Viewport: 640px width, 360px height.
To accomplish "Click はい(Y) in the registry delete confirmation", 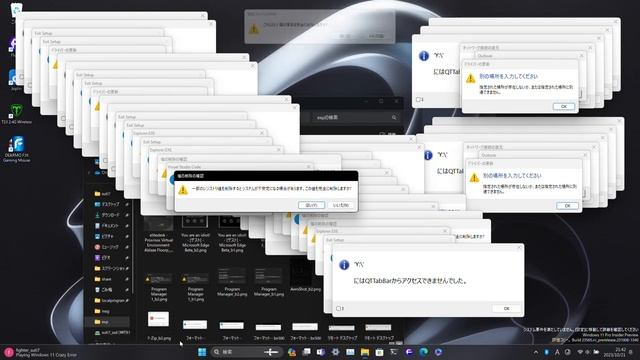I will click(311, 205).
